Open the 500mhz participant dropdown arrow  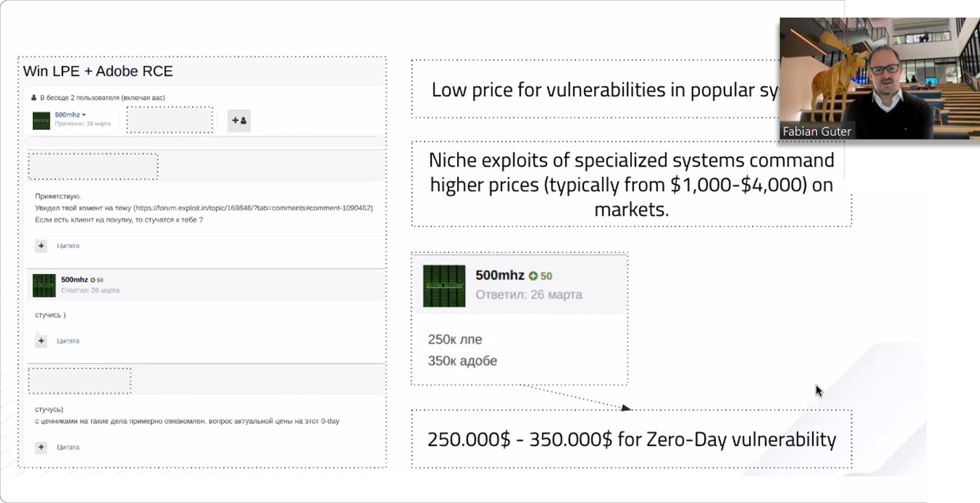click(x=84, y=115)
